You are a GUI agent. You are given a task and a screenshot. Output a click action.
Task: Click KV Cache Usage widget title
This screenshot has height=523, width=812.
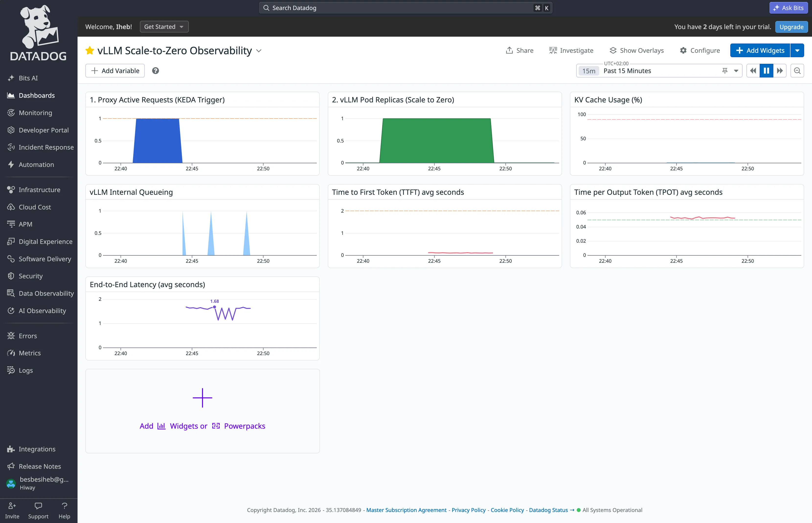point(608,100)
